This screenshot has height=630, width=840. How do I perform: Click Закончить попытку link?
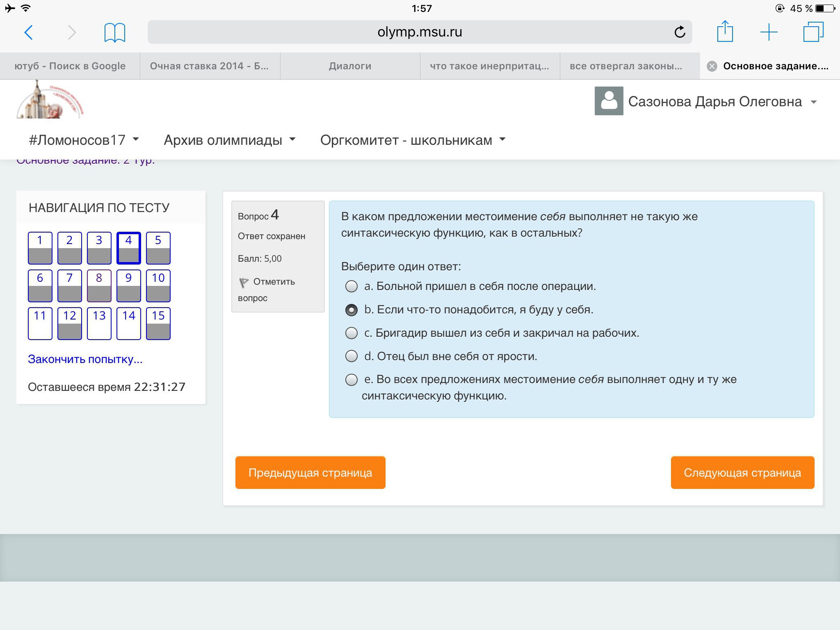85,359
